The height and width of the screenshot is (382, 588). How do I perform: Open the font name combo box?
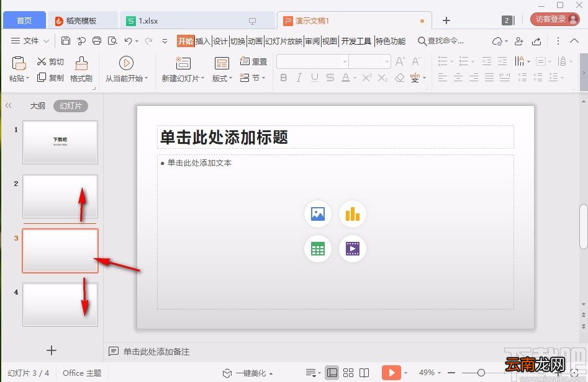tap(312, 61)
